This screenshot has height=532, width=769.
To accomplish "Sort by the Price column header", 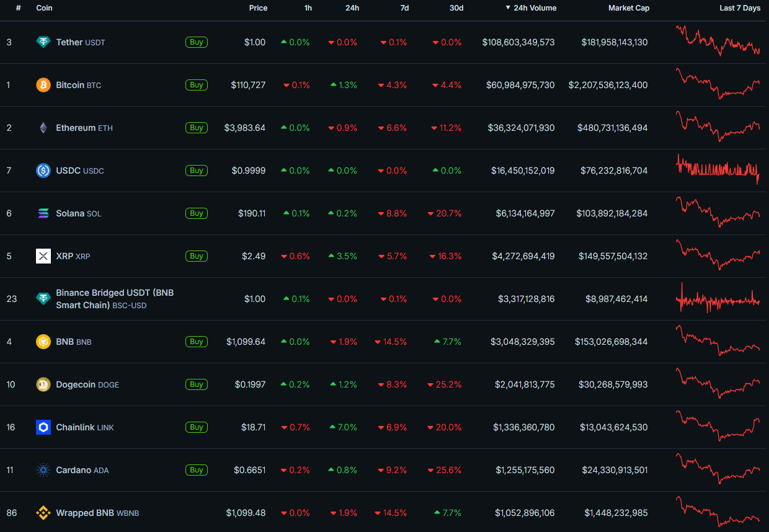I will (x=258, y=8).
